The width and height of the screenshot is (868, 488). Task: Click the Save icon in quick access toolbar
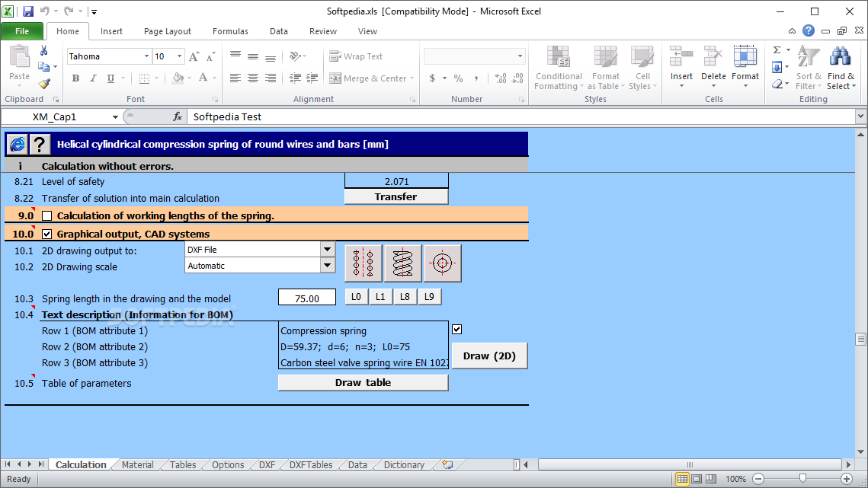point(27,11)
